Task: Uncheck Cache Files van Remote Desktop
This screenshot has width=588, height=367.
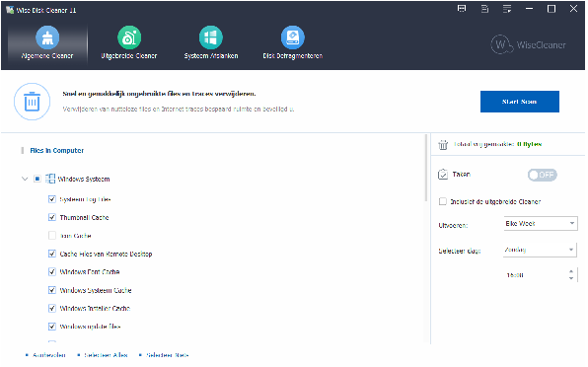Action: click(x=52, y=254)
